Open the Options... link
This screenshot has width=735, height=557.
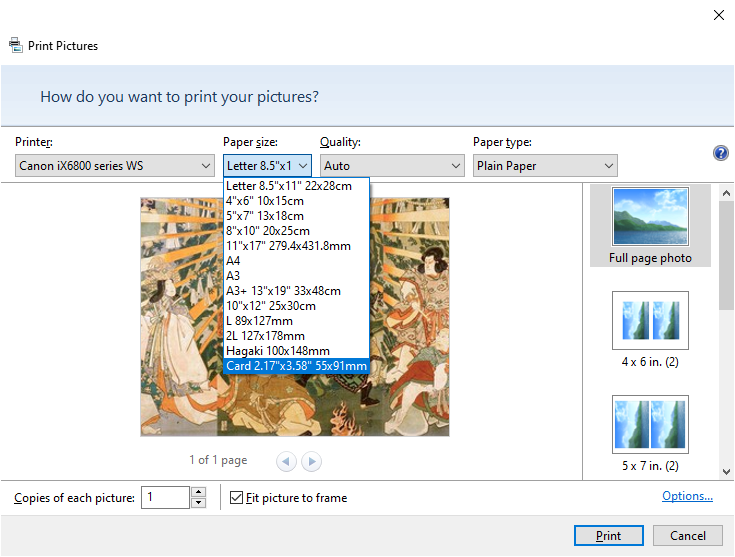click(687, 496)
